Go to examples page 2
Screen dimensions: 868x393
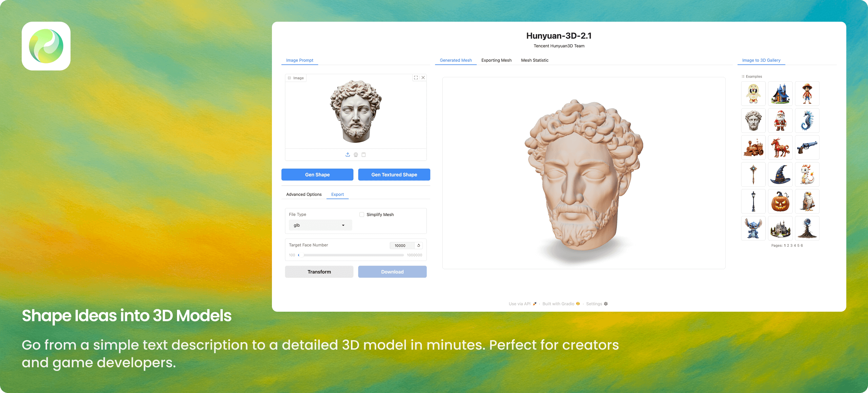point(788,246)
